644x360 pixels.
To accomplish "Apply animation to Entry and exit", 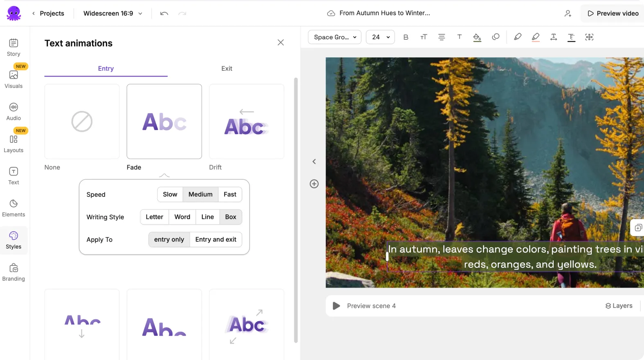I will 216,239.
